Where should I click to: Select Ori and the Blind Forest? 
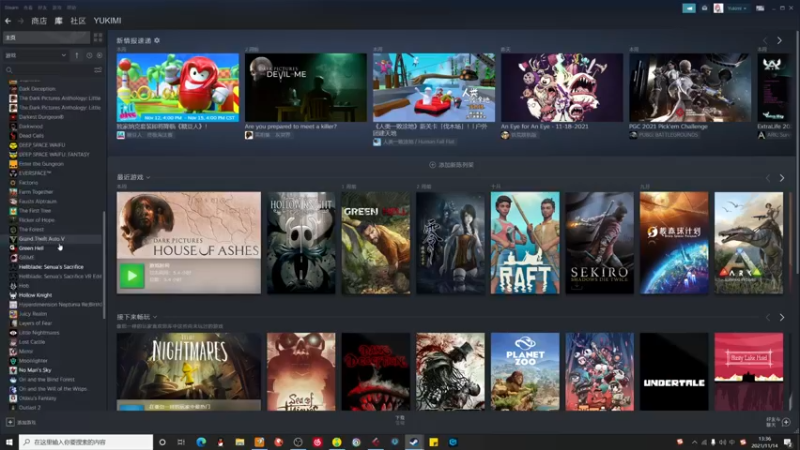click(46, 380)
